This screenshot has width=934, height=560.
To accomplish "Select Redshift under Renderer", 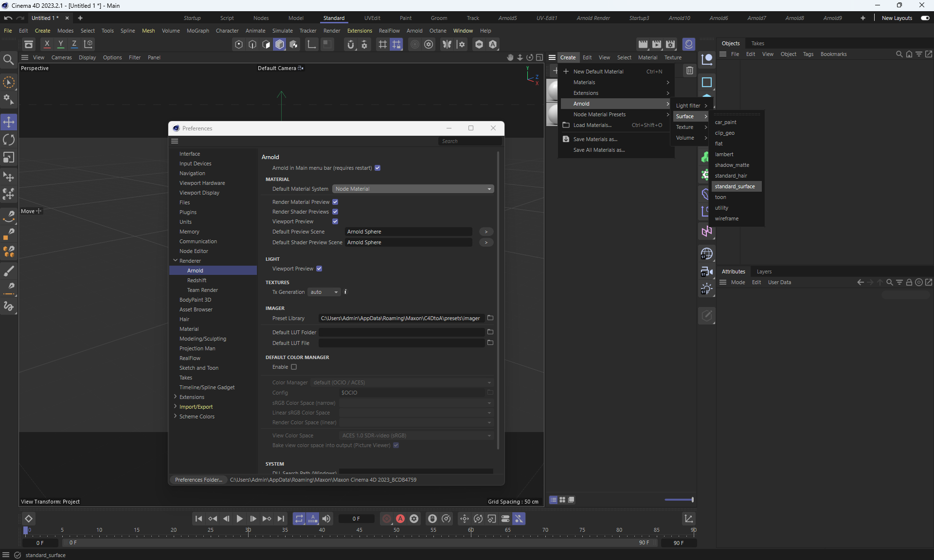I will coord(197,280).
